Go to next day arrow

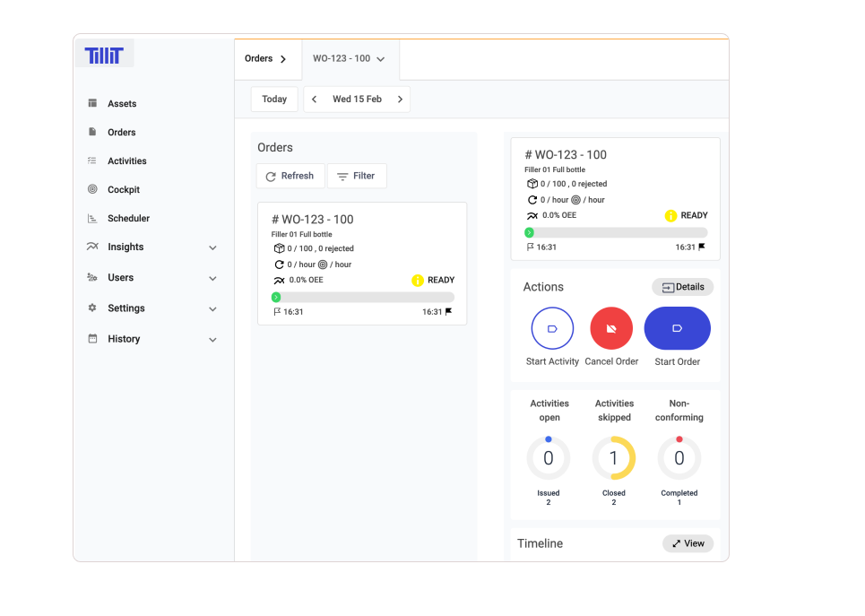coord(401,100)
